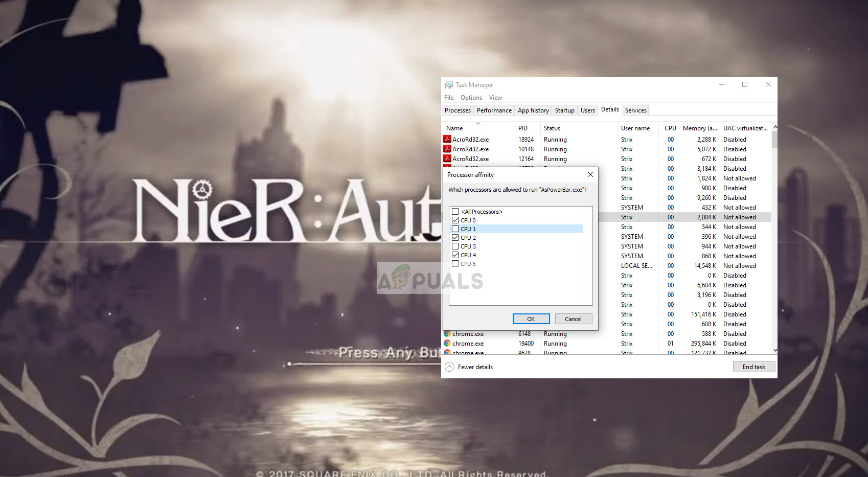The height and width of the screenshot is (477, 868).
Task: Click the Acrobat Reader icon for process 10148
Action: tap(447, 149)
